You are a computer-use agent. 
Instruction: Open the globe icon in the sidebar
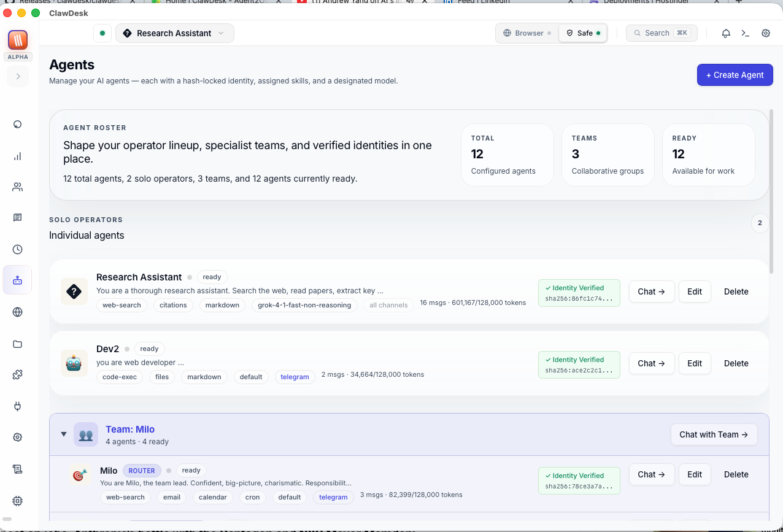(x=17, y=312)
